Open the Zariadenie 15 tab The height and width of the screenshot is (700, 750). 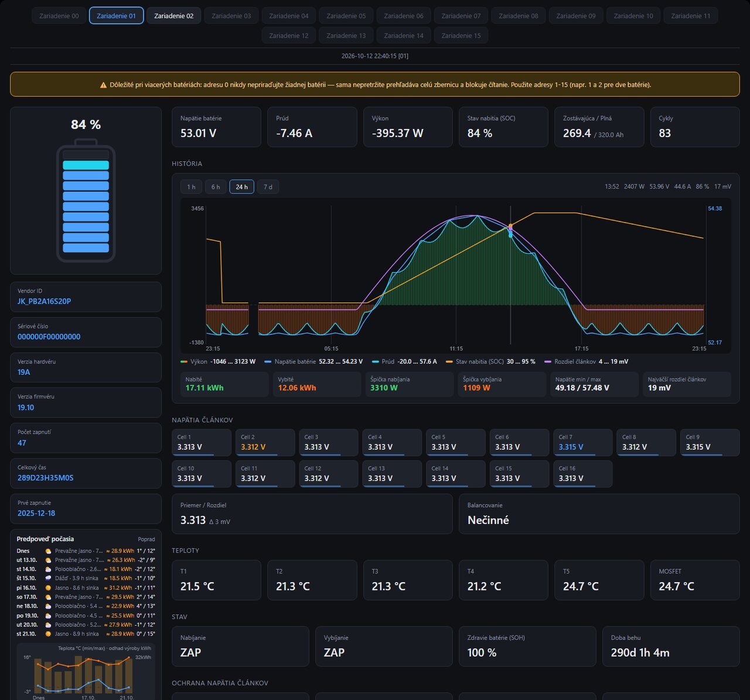coord(461,36)
